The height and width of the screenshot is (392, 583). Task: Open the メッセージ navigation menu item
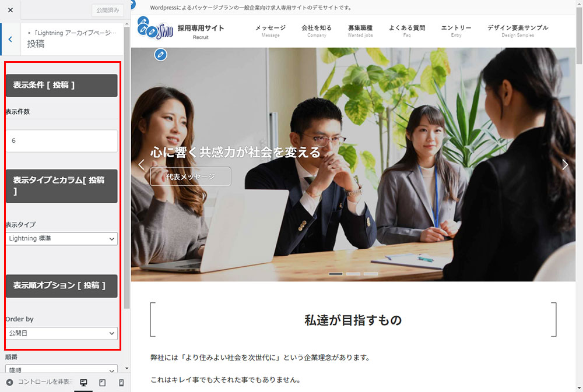pos(271,30)
